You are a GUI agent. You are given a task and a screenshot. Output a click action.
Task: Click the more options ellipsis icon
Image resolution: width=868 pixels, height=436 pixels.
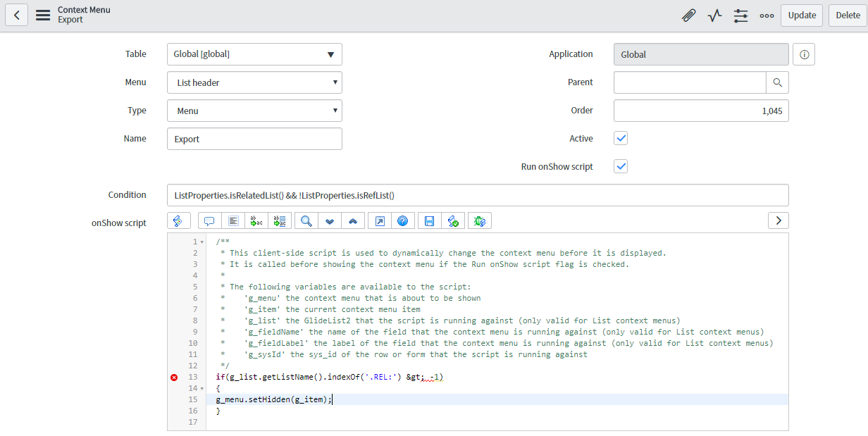[767, 15]
